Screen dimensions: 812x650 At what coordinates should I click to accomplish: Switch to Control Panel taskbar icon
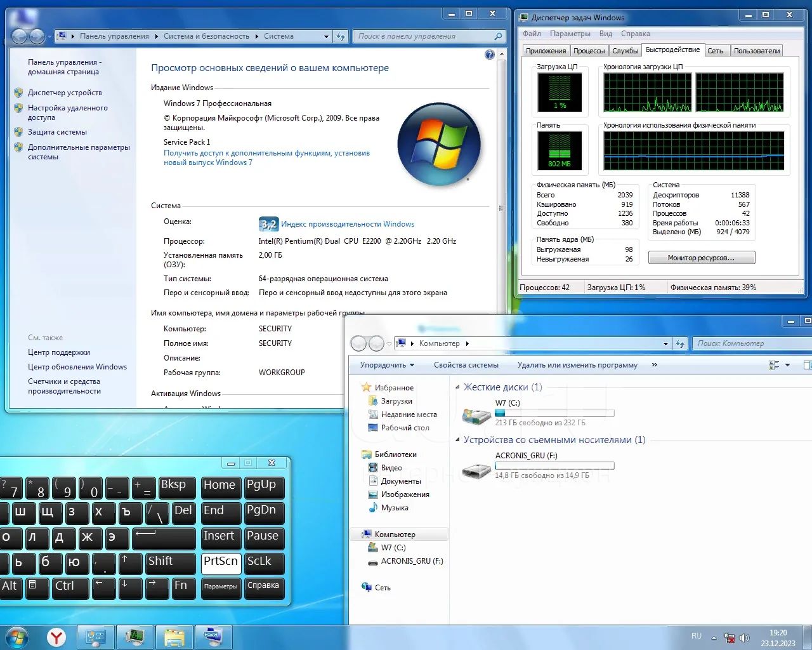pos(96,637)
